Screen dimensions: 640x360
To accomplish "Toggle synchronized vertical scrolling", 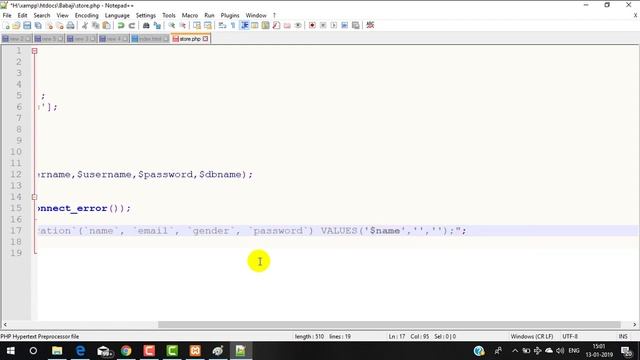I will click(x=197, y=25).
